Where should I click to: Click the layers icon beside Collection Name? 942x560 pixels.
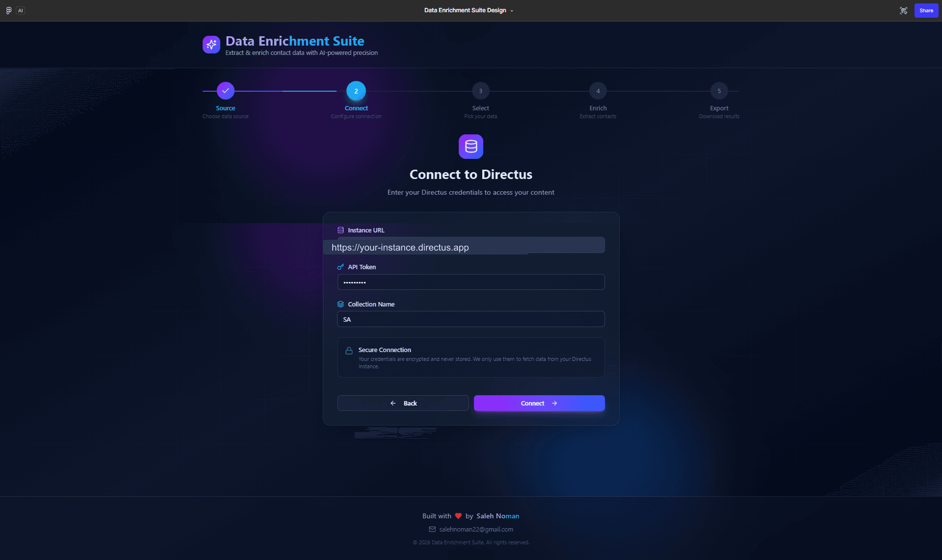pyautogui.click(x=340, y=304)
